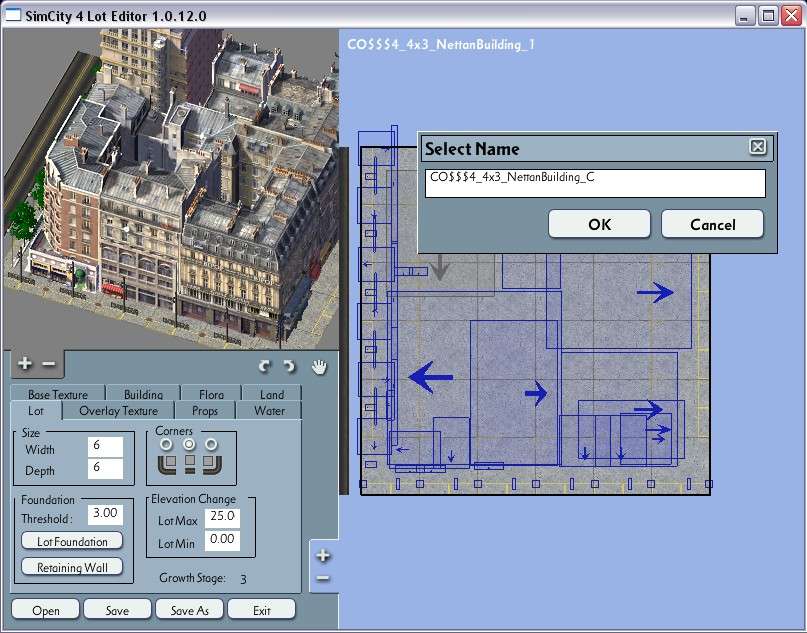Switch to the Land tab
The width and height of the screenshot is (807, 633).
click(x=272, y=394)
